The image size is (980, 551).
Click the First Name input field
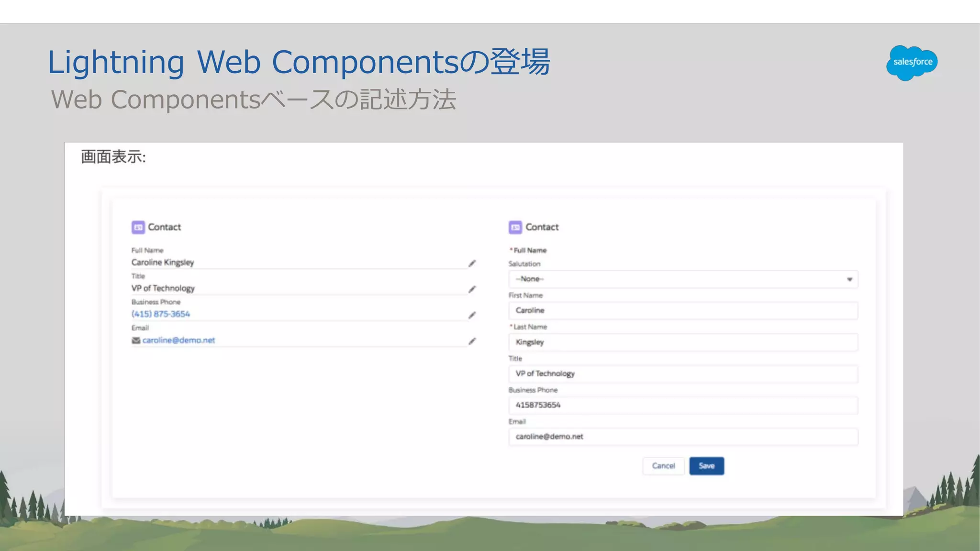click(x=682, y=310)
